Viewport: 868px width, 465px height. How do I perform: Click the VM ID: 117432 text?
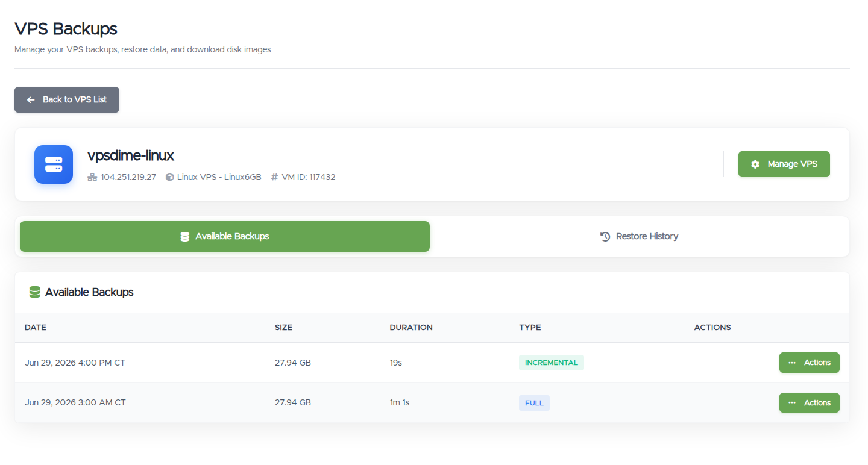pos(309,177)
